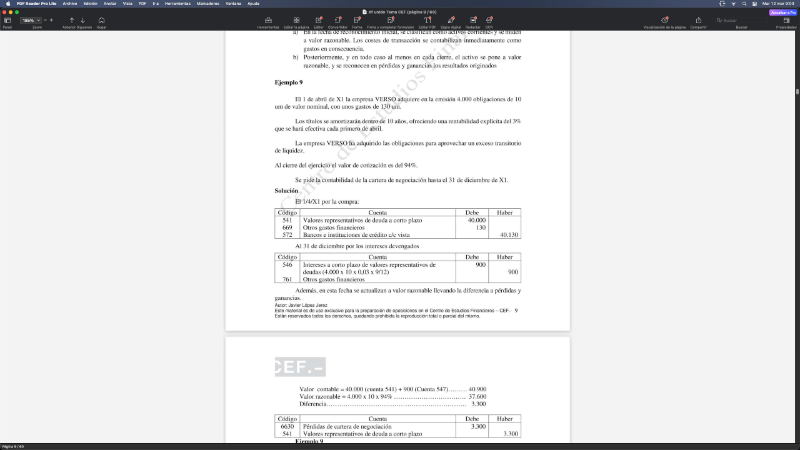Click the Compartir share icon

point(697,20)
